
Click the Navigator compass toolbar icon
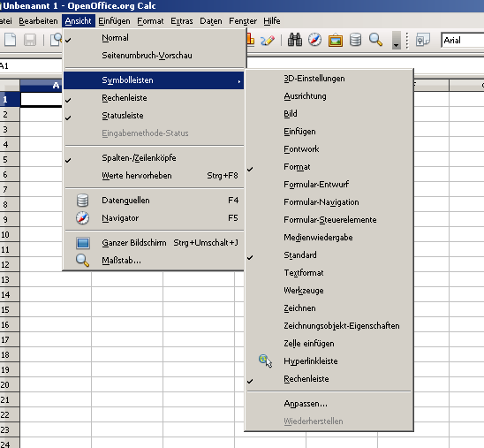click(314, 40)
